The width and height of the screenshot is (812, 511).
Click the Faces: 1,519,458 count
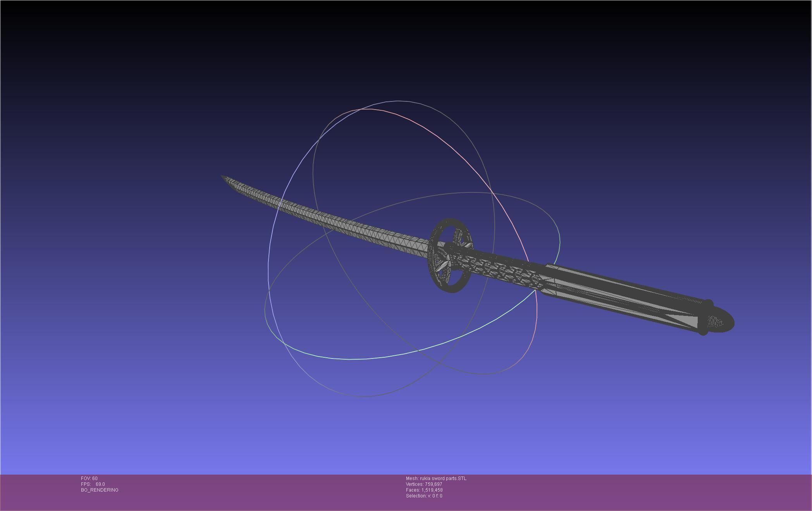click(424, 490)
